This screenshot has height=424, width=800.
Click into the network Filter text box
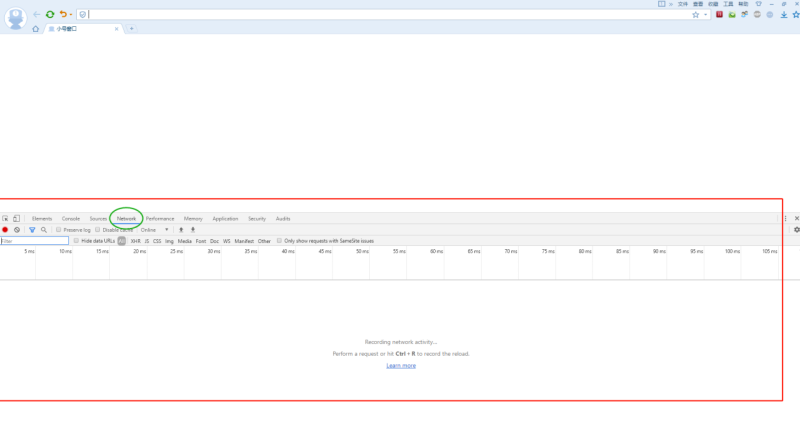[x=35, y=241]
